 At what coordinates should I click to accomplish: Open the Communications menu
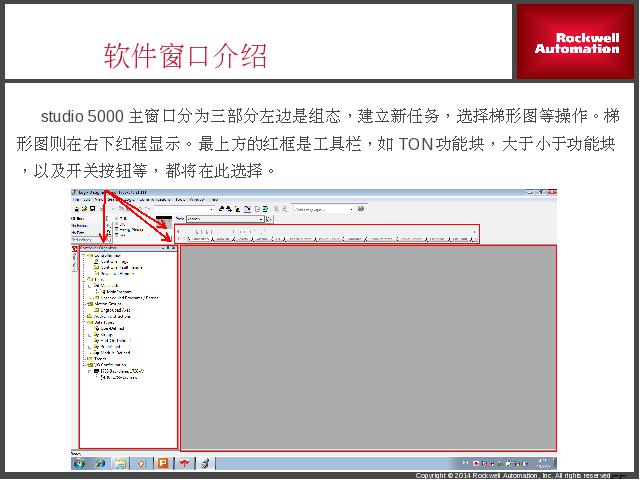155,200
